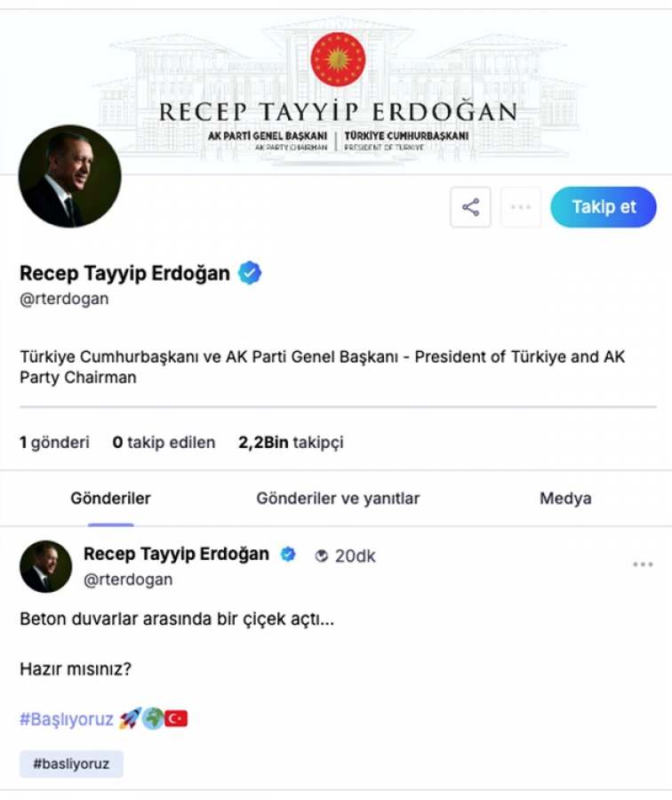Open the large profile avatar photo
Viewport: 672px width, 800px height.
[70, 176]
